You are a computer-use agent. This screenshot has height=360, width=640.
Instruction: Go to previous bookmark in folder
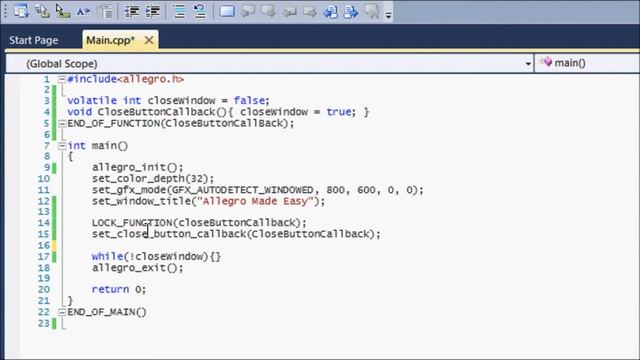click(289, 11)
